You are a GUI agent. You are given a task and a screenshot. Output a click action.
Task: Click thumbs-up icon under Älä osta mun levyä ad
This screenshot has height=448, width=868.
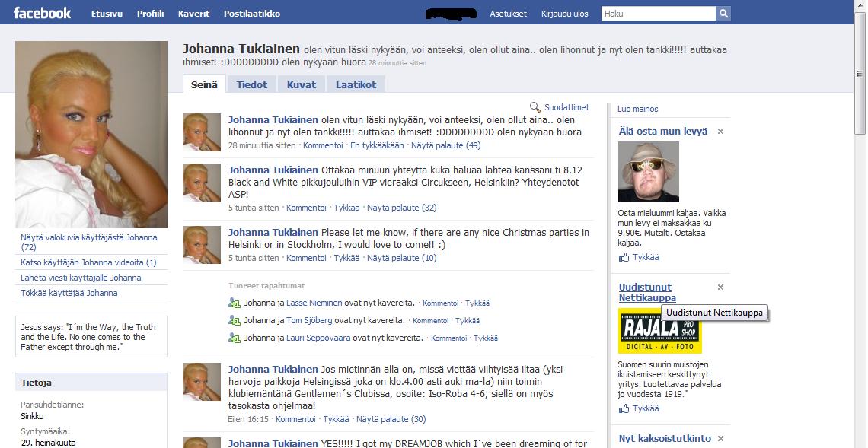pos(624,258)
